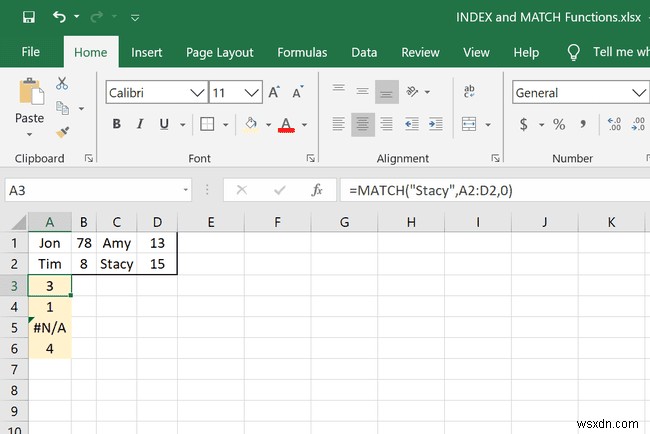Click the Save icon in quick access toolbar
Viewport: 650px width, 434px height.
29,17
